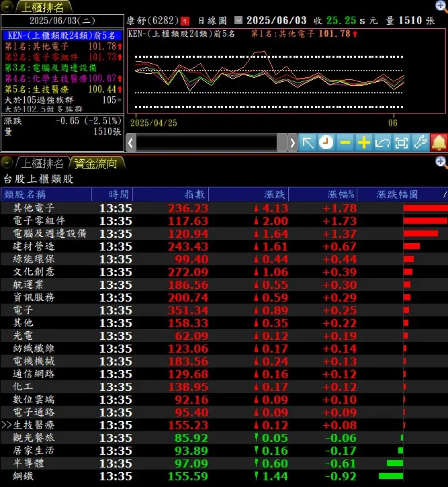This screenshot has height=487, width=448.
Task: Open the gray dropdown box before 2025/06/03
Action: 238,21
